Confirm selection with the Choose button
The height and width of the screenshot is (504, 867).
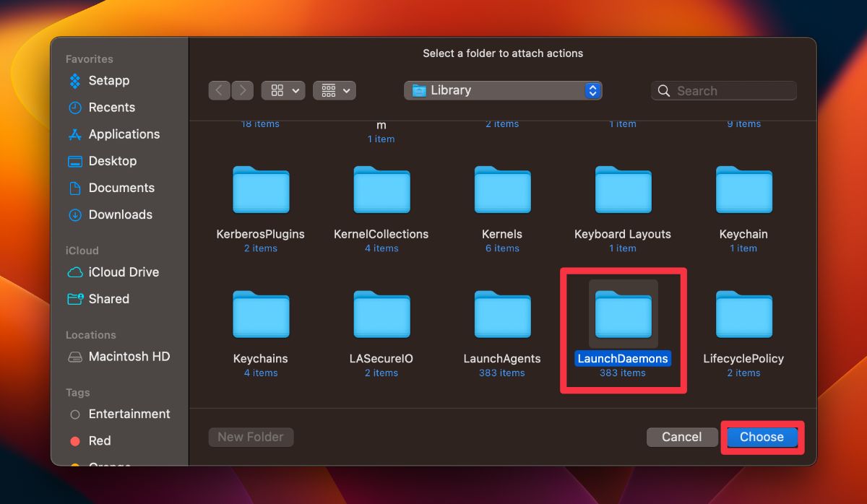coord(762,437)
